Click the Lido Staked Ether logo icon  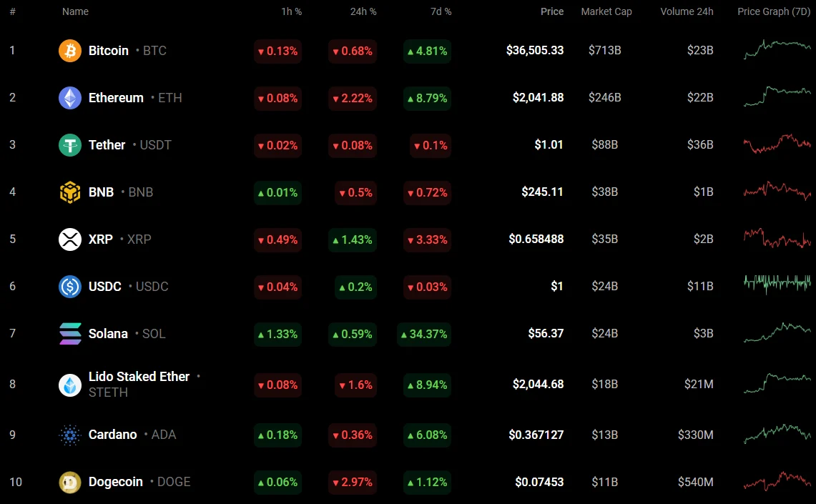coord(70,385)
